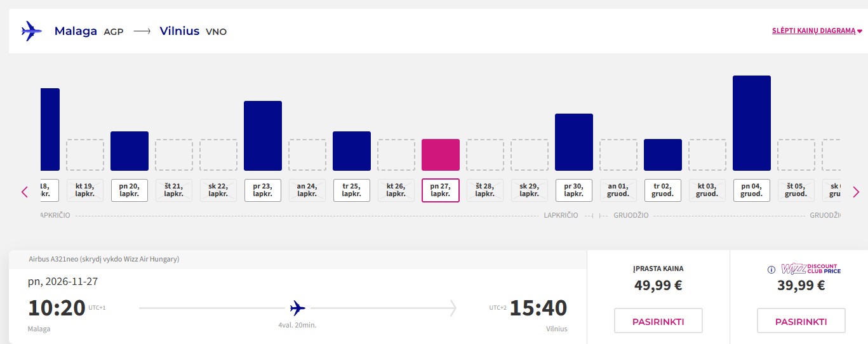Image resolution: width=868 pixels, height=344 pixels.
Task: Click the info icon near Wizz Discount Club
Action: (771, 269)
